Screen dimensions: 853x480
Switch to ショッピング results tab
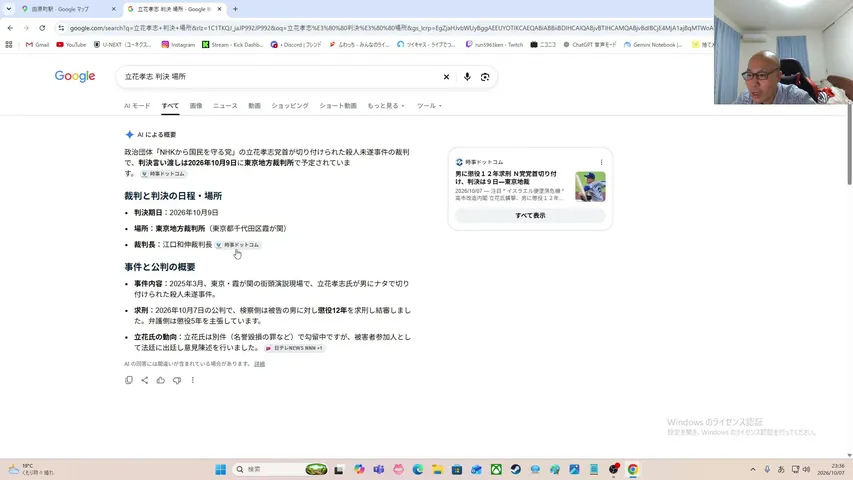click(x=290, y=106)
